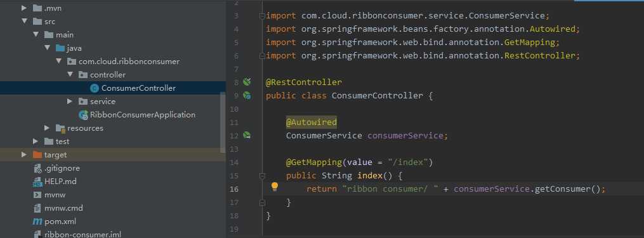
Task: Click the @RestController annotation on line 8
Action: click(x=303, y=83)
